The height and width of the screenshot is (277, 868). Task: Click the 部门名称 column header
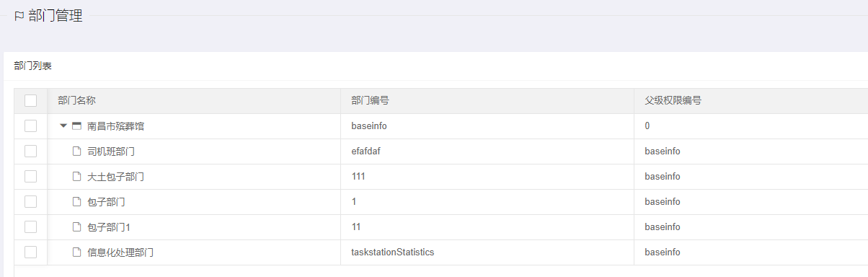[77, 101]
